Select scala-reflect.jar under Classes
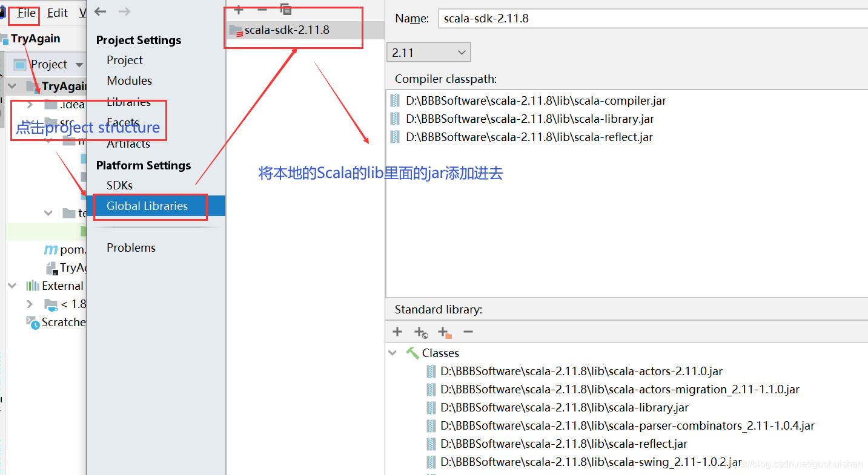This screenshot has height=475, width=868. tap(563, 444)
